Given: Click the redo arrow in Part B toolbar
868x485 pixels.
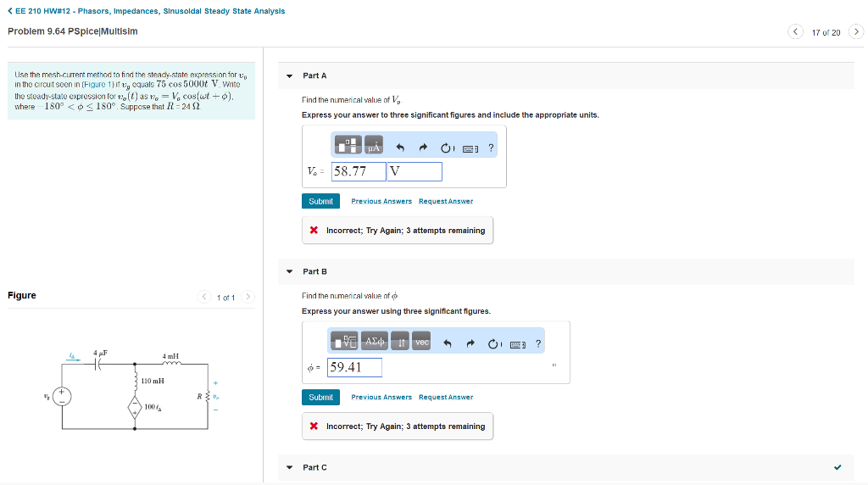Looking at the screenshot, I should (470, 343).
